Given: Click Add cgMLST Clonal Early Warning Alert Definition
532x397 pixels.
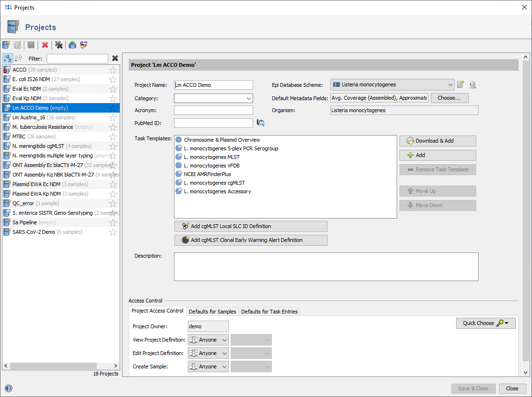Looking at the screenshot, I should point(251,240).
